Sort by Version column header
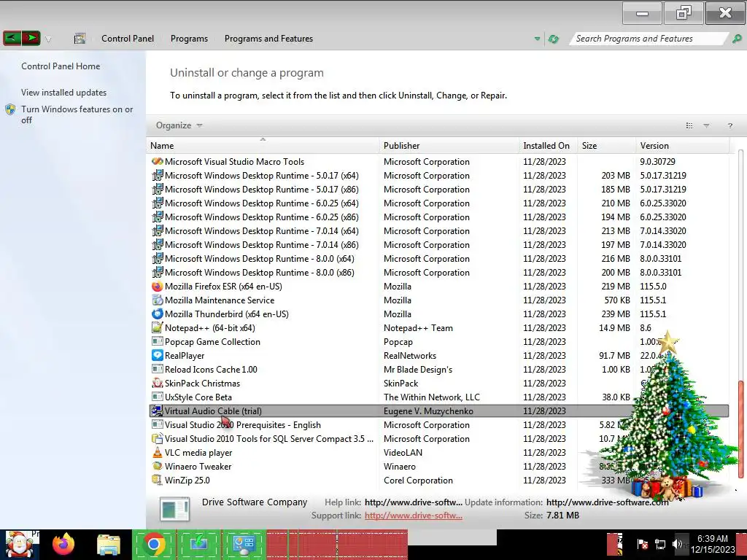 pyautogui.click(x=682, y=146)
